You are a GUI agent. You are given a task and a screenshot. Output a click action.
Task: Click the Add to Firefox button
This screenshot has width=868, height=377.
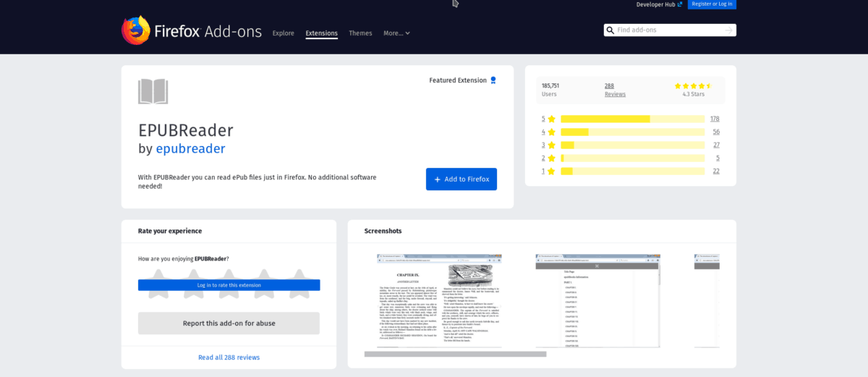pyautogui.click(x=461, y=179)
